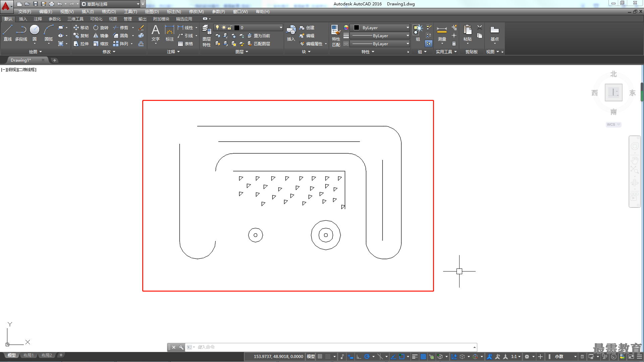Click Leader (引线) button
Viewport: 644px width, 362px height.
click(185, 36)
